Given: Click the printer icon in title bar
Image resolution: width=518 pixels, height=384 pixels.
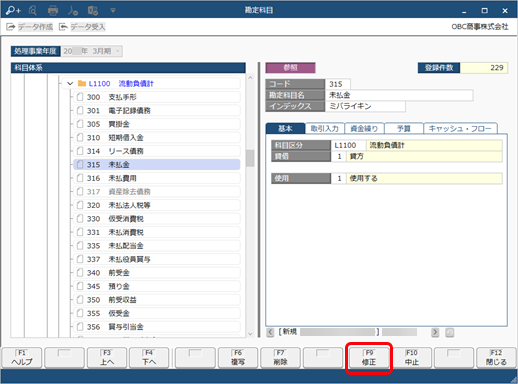Looking at the screenshot, I should tap(53, 11).
